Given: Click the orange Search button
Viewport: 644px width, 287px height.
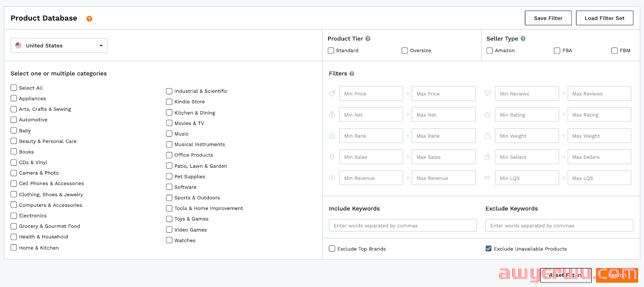Looking at the screenshot, I should click(617, 275).
